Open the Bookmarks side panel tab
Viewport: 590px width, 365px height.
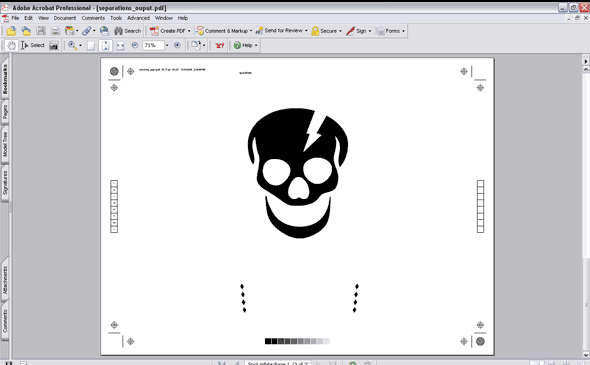(5, 79)
